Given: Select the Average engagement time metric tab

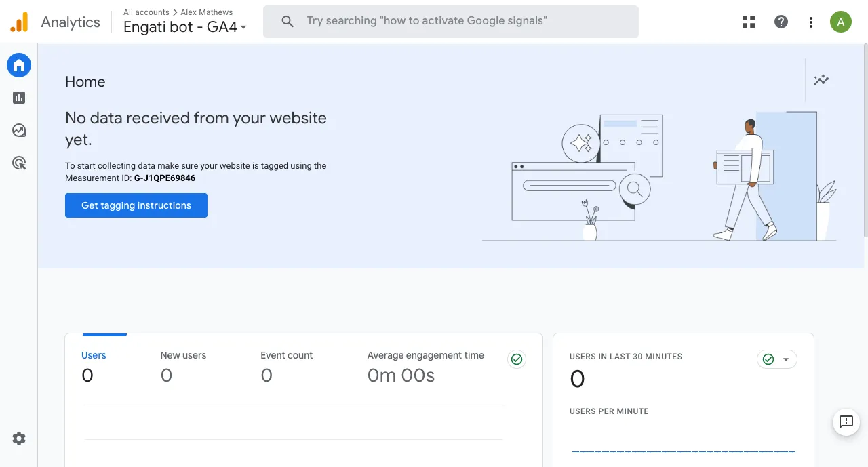Looking at the screenshot, I should tap(426, 366).
